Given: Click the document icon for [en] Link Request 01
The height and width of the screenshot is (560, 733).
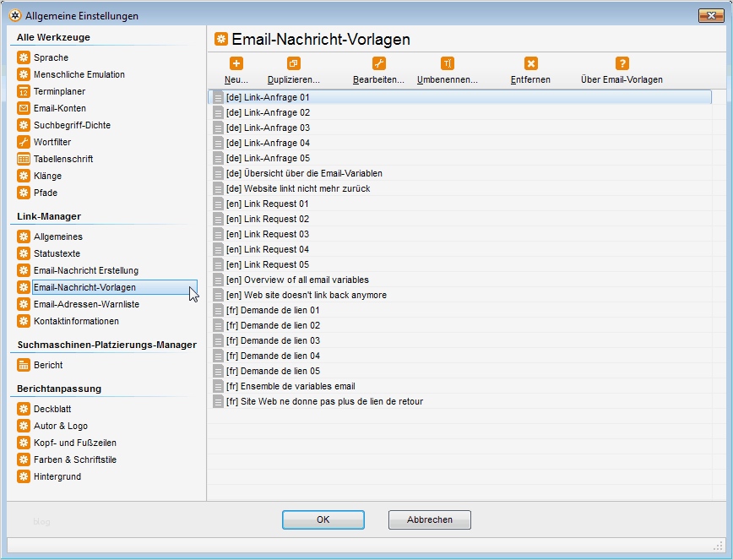Looking at the screenshot, I should pos(218,204).
